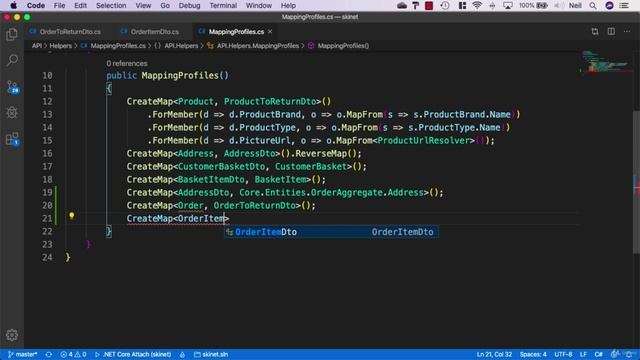Click line number 16 in gutter
The height and width of the screenshot is (360, 640).
coord(47,153)
